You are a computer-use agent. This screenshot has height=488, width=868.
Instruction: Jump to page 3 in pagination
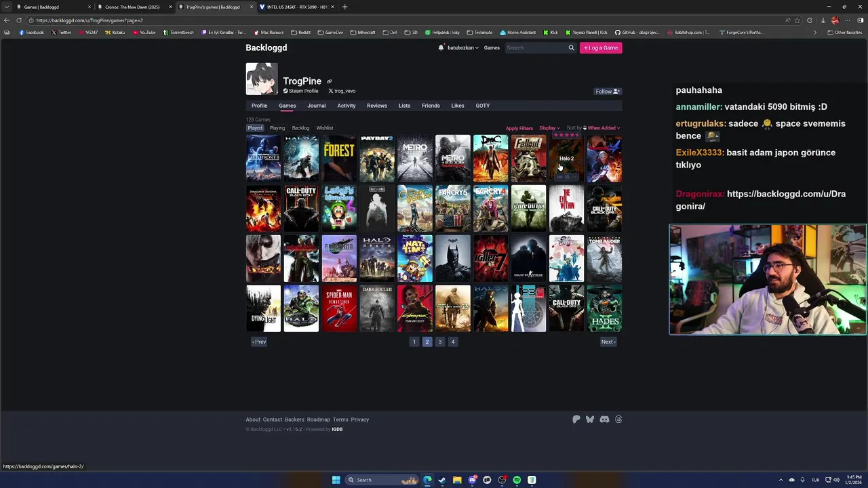439,342
